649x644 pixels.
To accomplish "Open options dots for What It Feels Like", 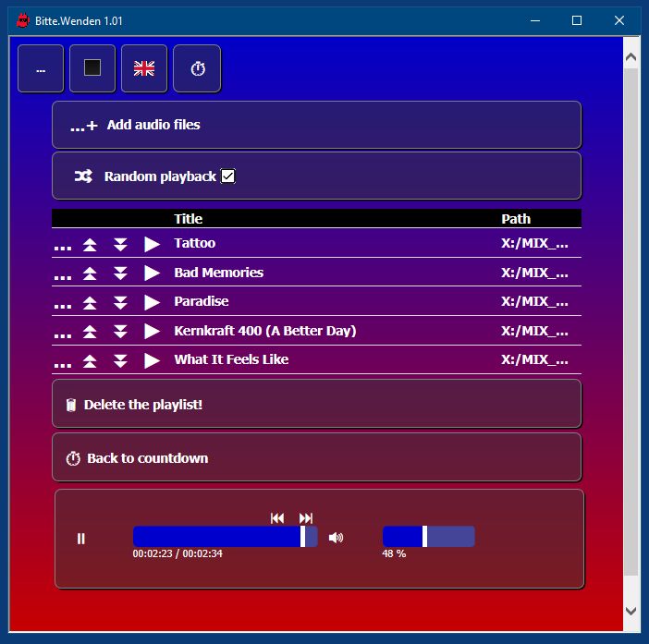I will tap(63, 364).
